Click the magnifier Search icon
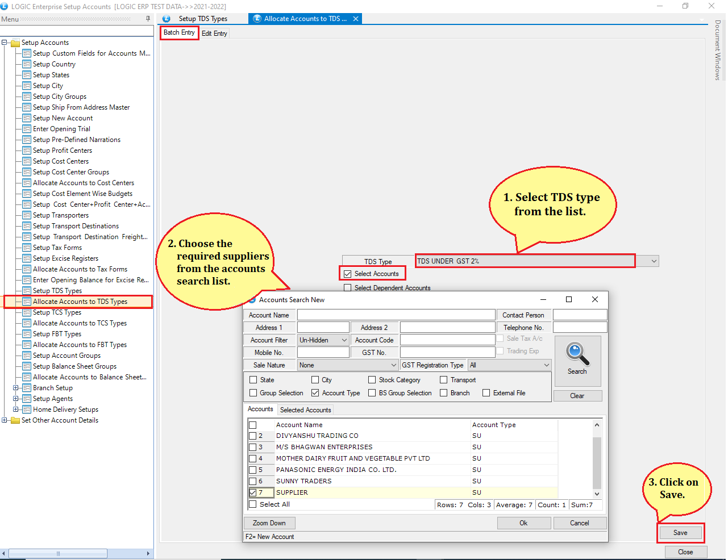Image resolution: width=728 pixels, height=560 pixels. pyautogui.click(x=577, y=354)
